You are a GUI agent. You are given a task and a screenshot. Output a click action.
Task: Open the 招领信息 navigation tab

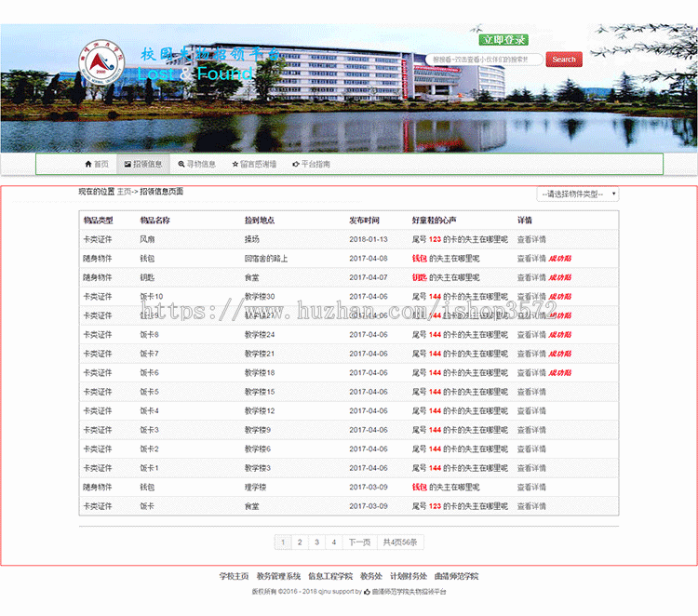143,165
